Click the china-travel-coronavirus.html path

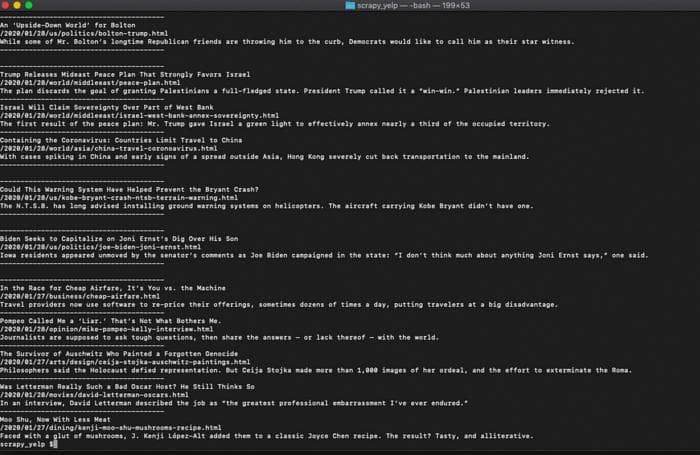pyautogui.click(x=108, y=148)
